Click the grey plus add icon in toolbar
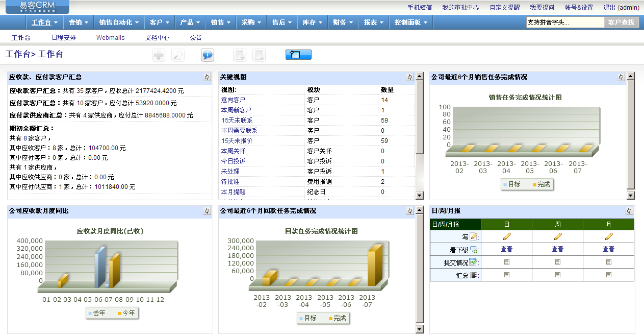Image resolution: width=644 pixels, height=336 pixels. (159, 55)
